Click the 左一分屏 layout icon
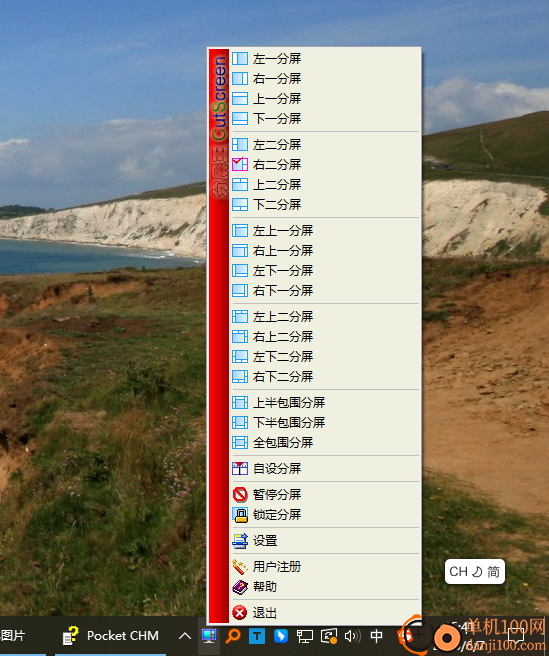The height and width of the screenshot is (656, 549). point(240,59)
